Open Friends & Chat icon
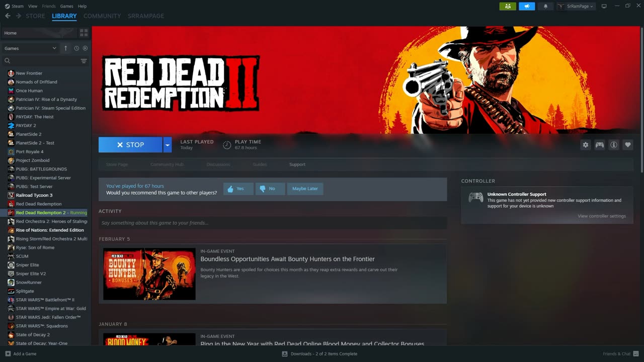Screen dimensions: 644x362 pyautogui.click(x=636, y=353)
